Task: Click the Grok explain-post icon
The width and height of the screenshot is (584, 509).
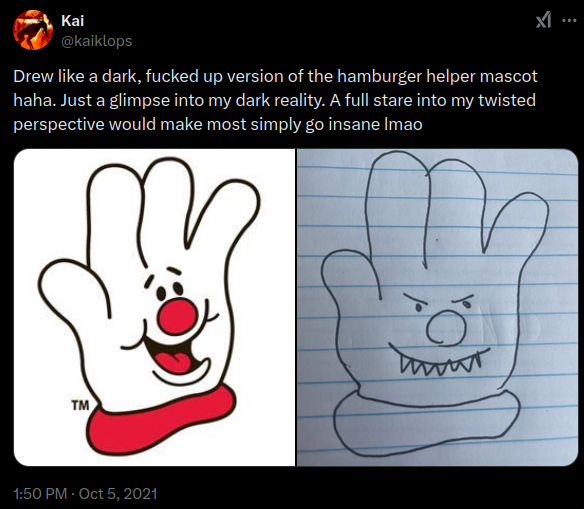Action: click(x=543, y=20)
